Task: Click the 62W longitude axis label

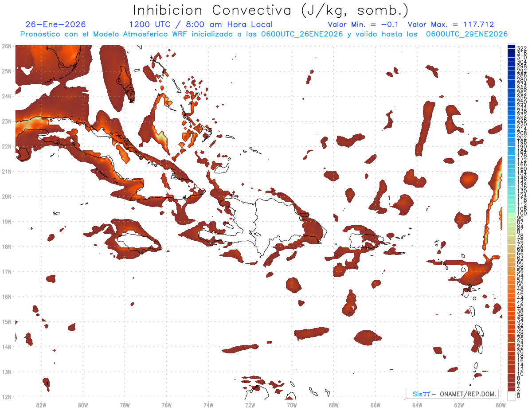Action: [x=459, y=405]
